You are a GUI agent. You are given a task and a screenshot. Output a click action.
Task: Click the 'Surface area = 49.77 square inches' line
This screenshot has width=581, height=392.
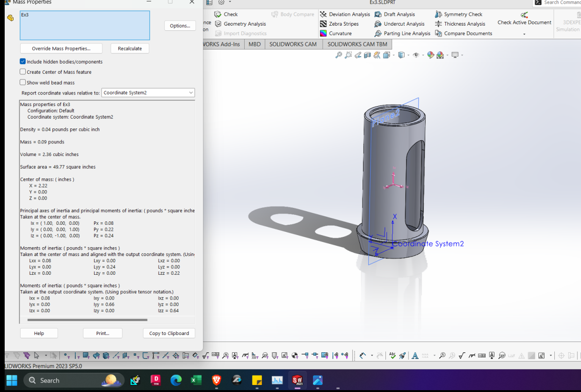(58, 167)
